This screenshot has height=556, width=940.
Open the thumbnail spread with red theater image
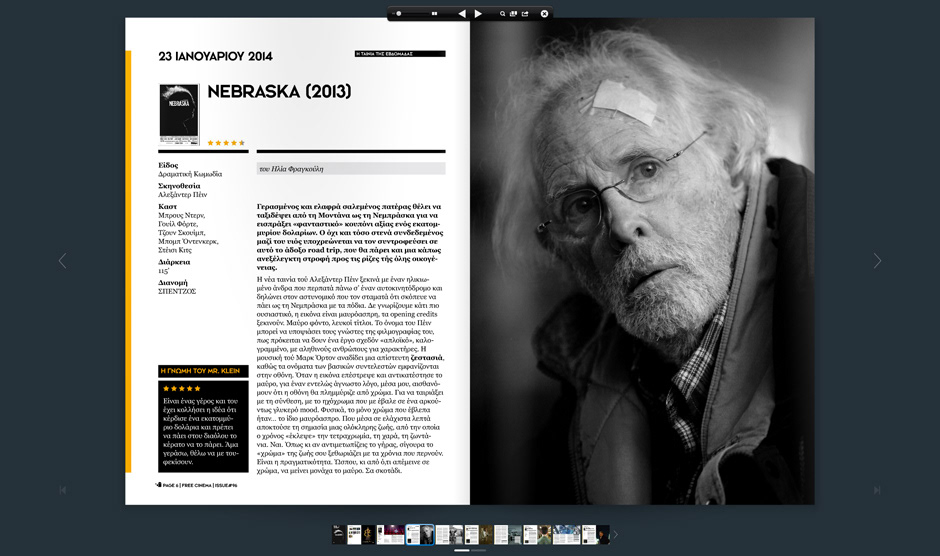coord(390,534)
